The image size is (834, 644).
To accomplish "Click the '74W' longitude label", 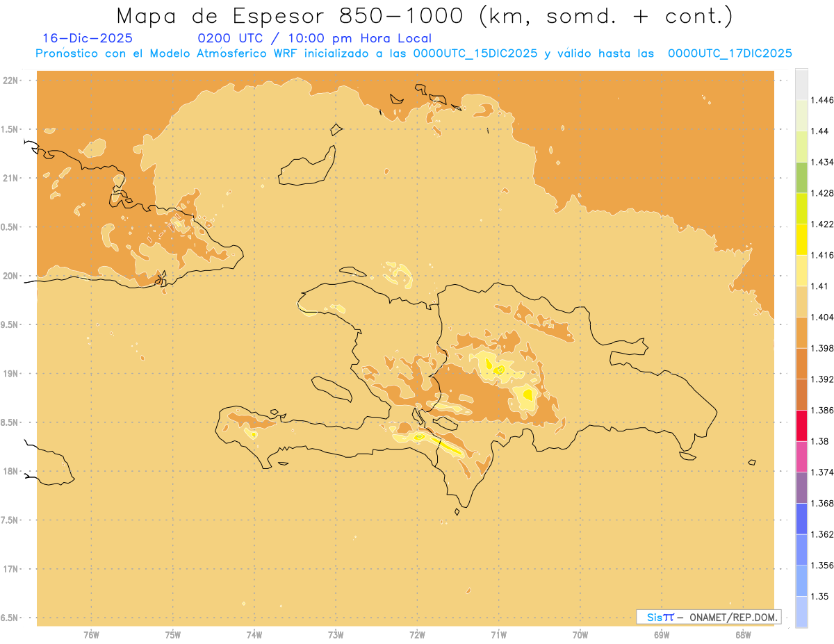I will (254, 635).
